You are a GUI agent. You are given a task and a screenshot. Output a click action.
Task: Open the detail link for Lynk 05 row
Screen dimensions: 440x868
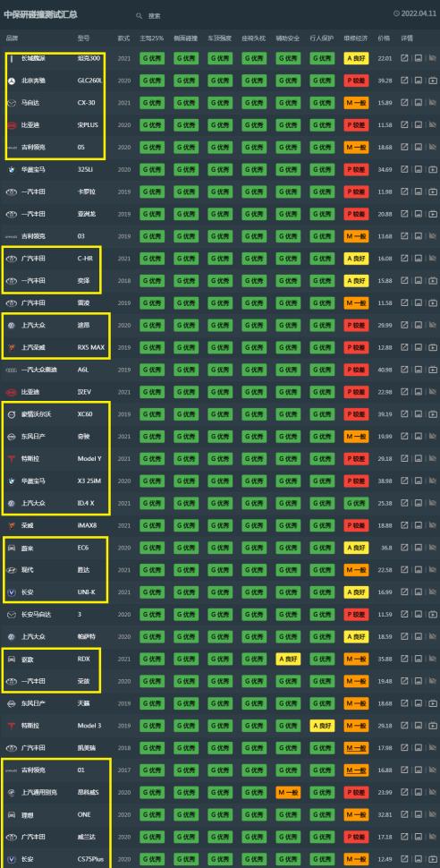tap(404, 148)
